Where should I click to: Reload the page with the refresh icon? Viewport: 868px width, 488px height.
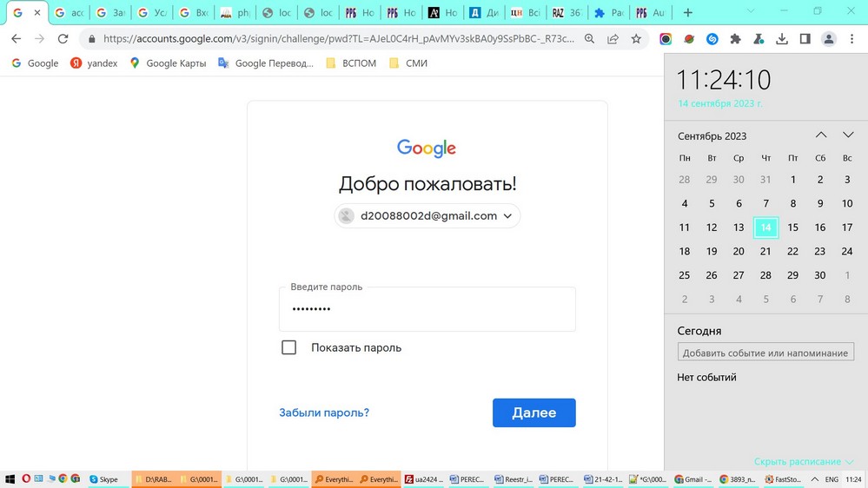(x=63, y=39)
